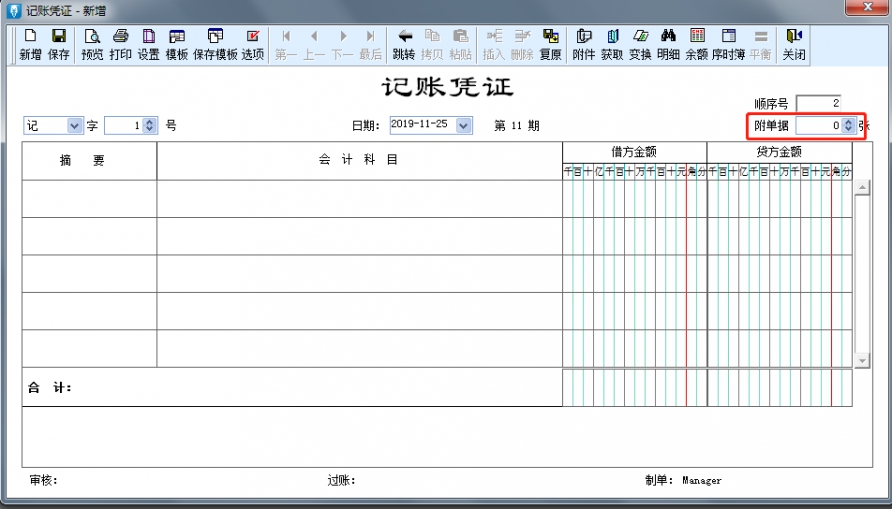Click the 变换 convert icon
This screenshot has width=892, height=509.
coord(640,44)
